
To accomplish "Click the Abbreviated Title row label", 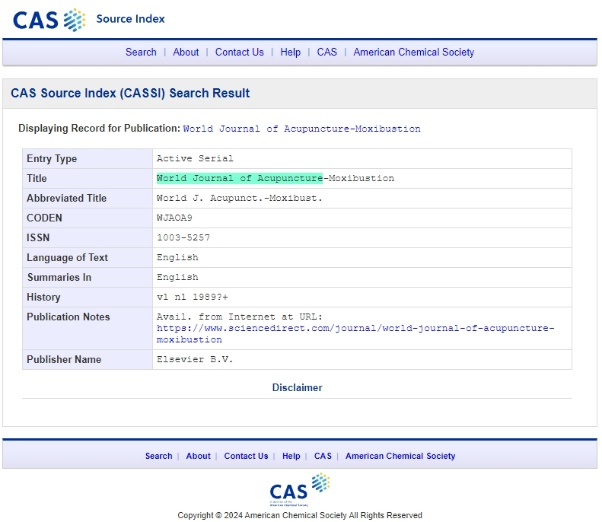I will [x=66, y=198].
